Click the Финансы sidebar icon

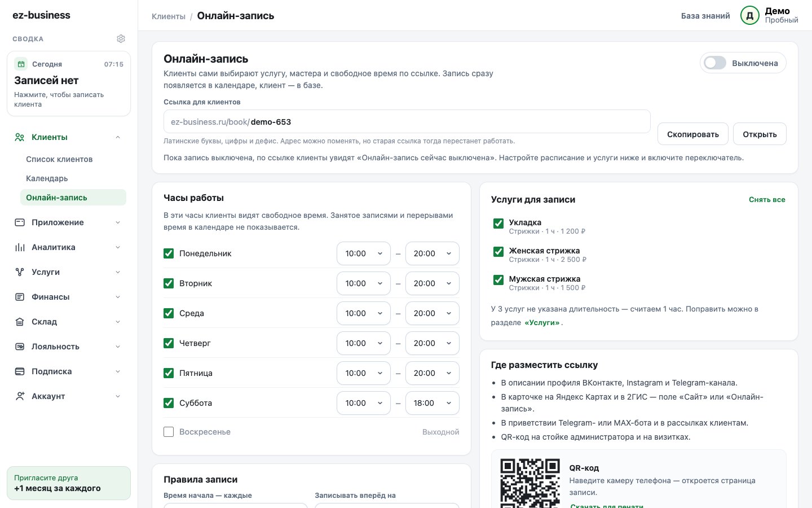pyautogui.click(x=20, y=297)
